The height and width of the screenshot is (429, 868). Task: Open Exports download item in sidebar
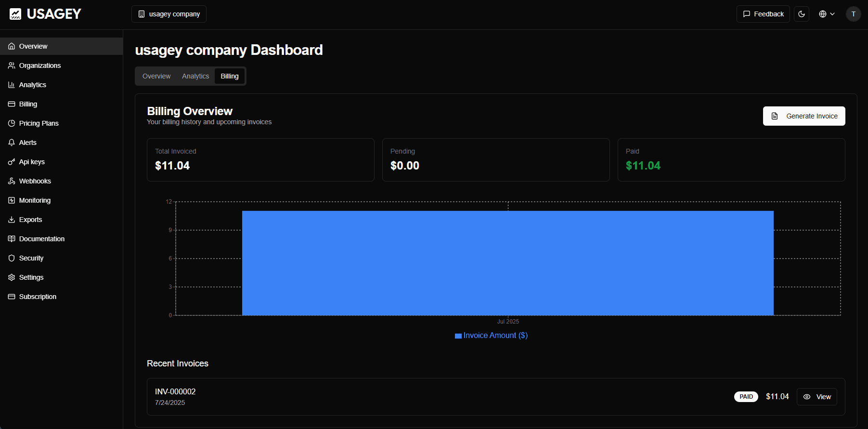click(30, 220)
